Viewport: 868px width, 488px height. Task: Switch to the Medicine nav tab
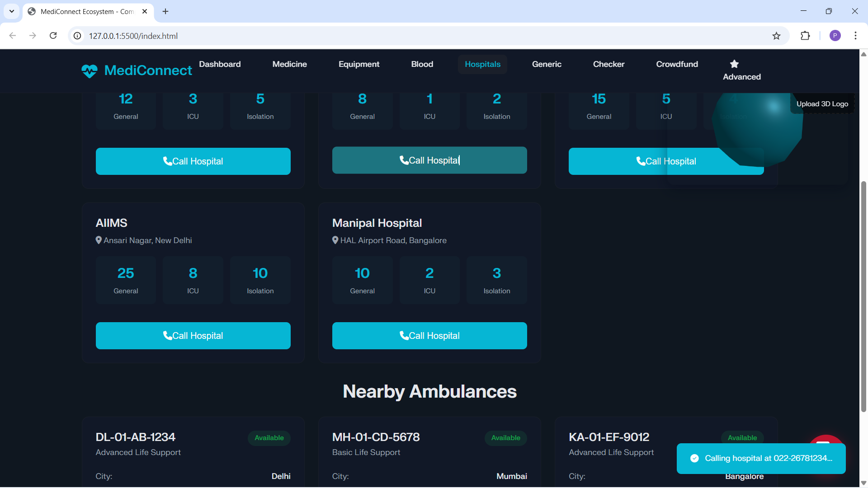point(289,64)
